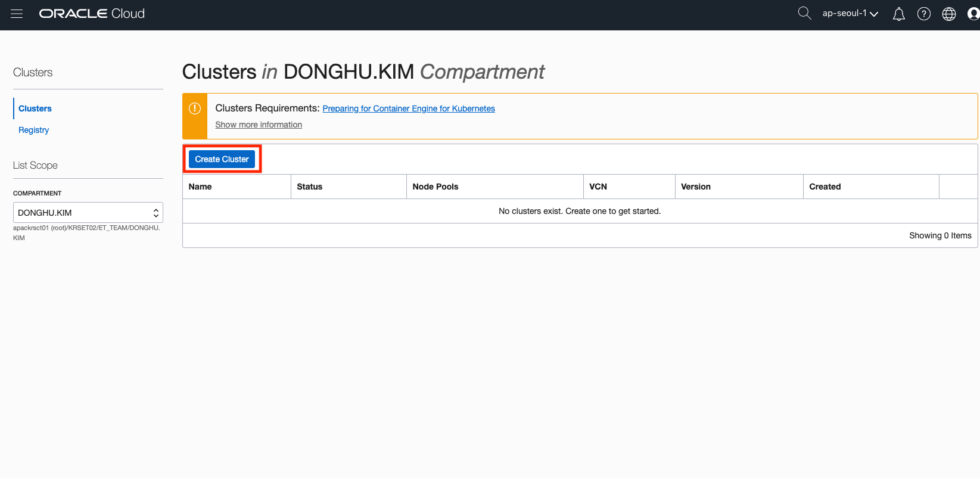Open Preparing for Container Engine for Kubernetes link
This screenshot has width=980, height=478.
click(409, 108)
